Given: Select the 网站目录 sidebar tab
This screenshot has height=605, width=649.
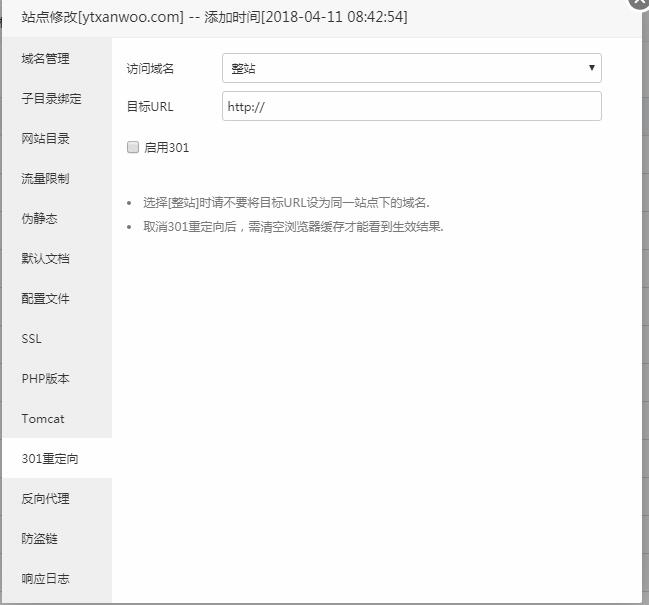Looking at the screenshot, I should (46, 139).
